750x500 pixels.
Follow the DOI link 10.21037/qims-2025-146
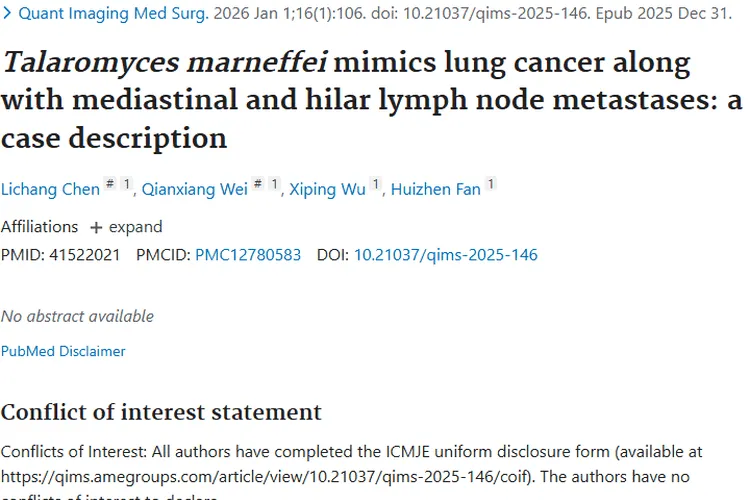[445, 255]
